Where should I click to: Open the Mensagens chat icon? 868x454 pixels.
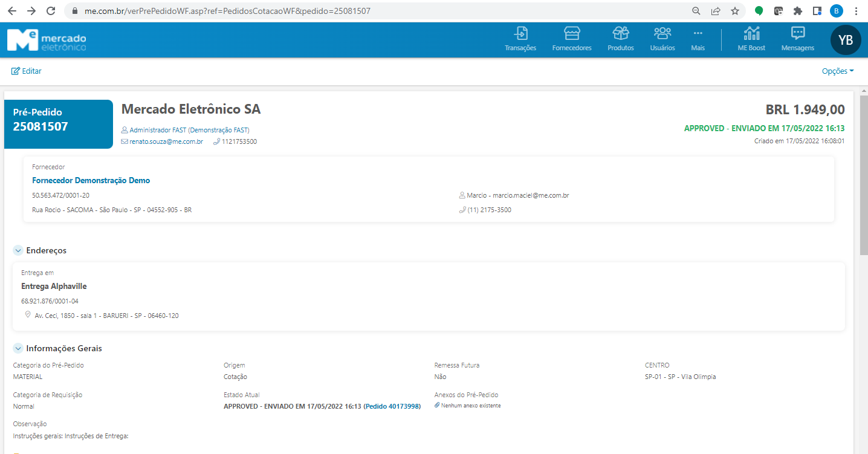798,33
